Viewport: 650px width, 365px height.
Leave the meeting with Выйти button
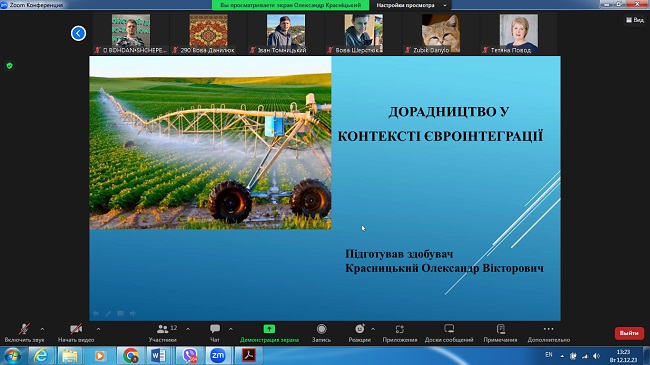[629, 333]
